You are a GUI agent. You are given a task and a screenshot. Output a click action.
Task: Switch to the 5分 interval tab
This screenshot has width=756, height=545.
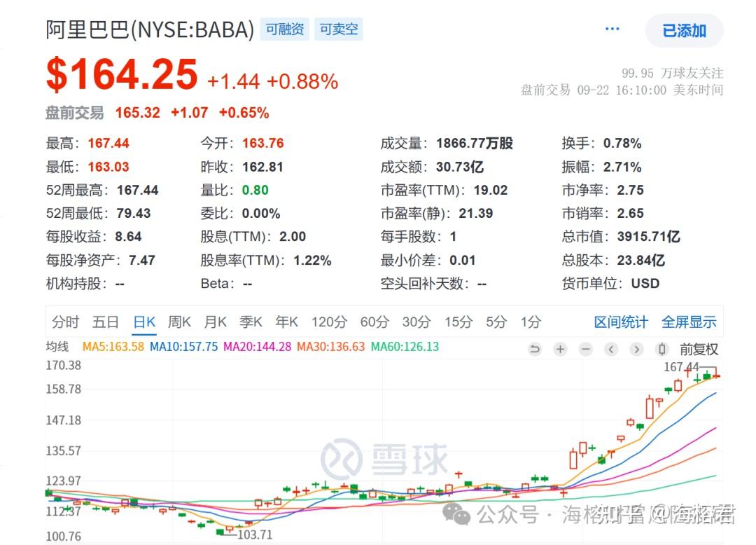pos(496,322)
